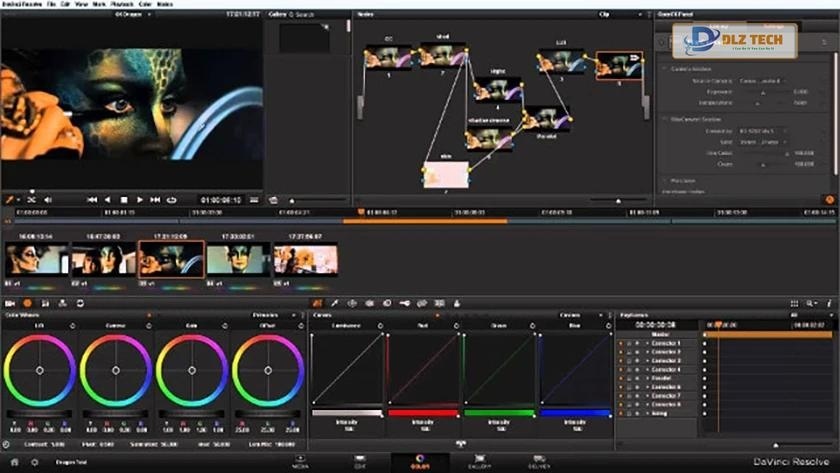Toggle the shuffle/unmix icon under viewer
840x473 pixels.
pyautogui.click(x=31, y=200)
